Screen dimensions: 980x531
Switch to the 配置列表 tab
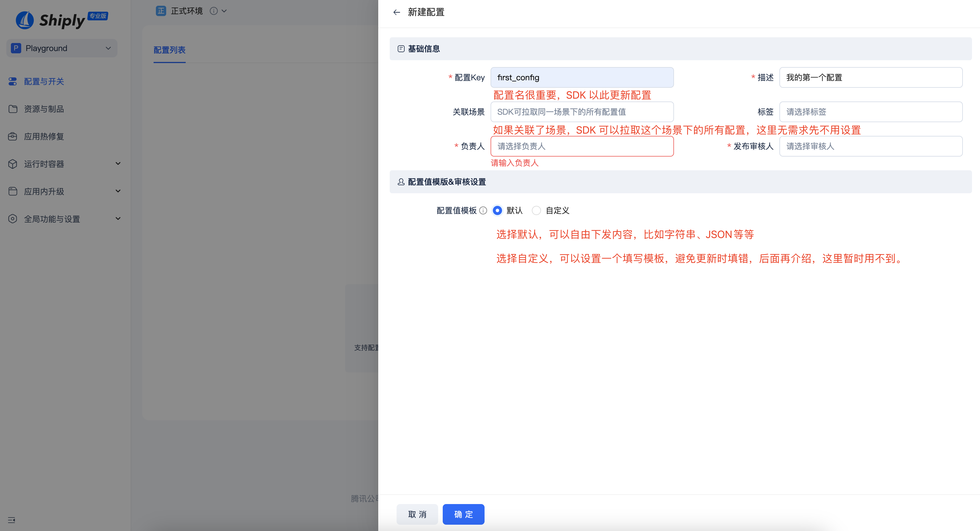click(169, 50)
